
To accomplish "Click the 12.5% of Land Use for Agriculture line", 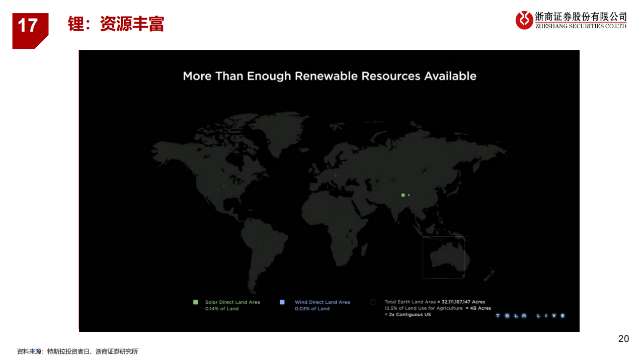I will click(438, 308).
